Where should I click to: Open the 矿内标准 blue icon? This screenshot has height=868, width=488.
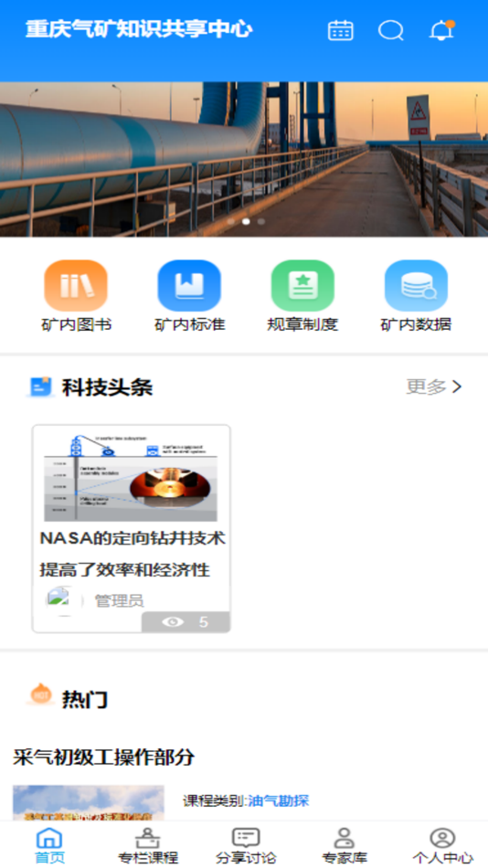(x=189, y=286)
